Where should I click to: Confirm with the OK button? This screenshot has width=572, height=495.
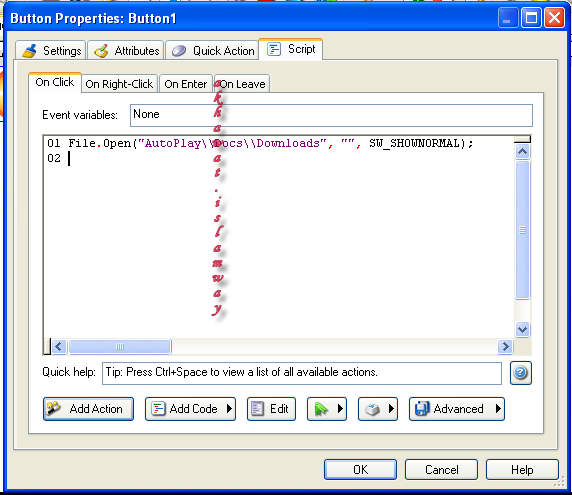pos(360,469)
